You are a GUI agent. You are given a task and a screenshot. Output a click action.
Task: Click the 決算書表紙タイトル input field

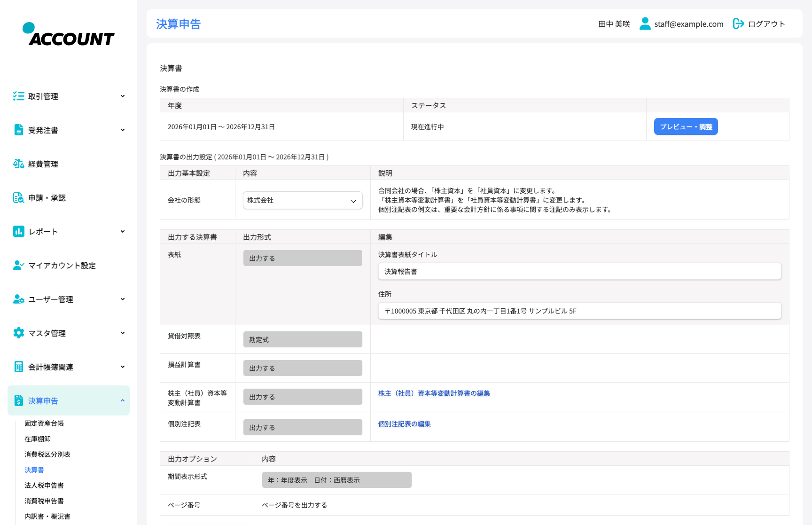point(580,271)
